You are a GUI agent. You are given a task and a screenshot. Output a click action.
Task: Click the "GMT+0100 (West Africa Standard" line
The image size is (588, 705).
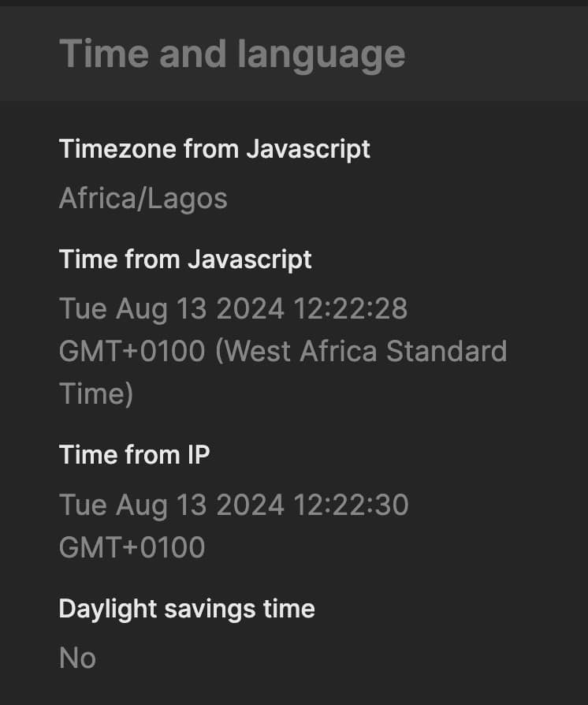[283, 351]
